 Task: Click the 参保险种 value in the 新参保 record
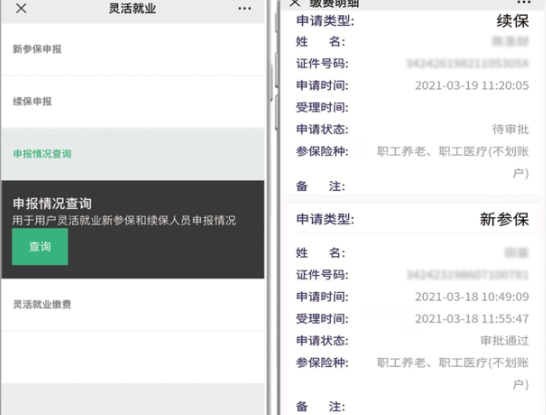click(453, 373)
